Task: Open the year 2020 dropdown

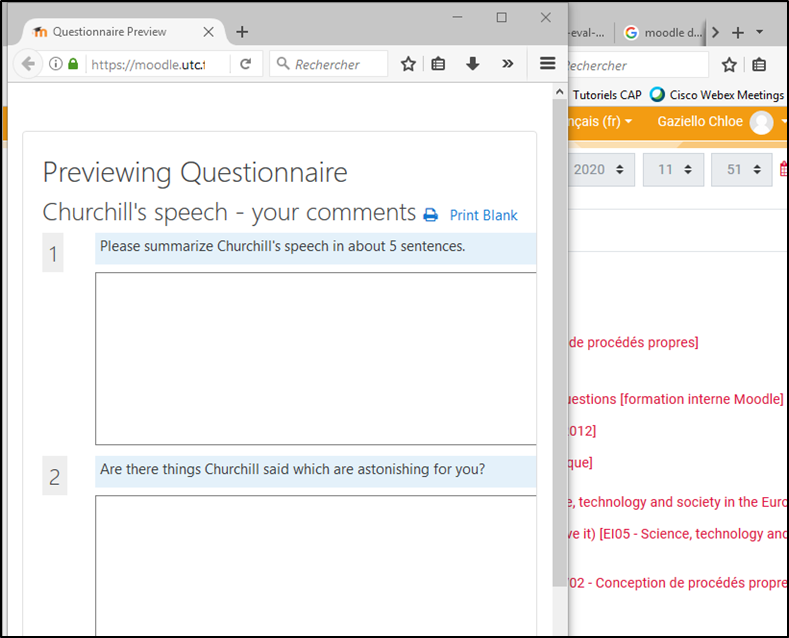Action: pos(601,170)
